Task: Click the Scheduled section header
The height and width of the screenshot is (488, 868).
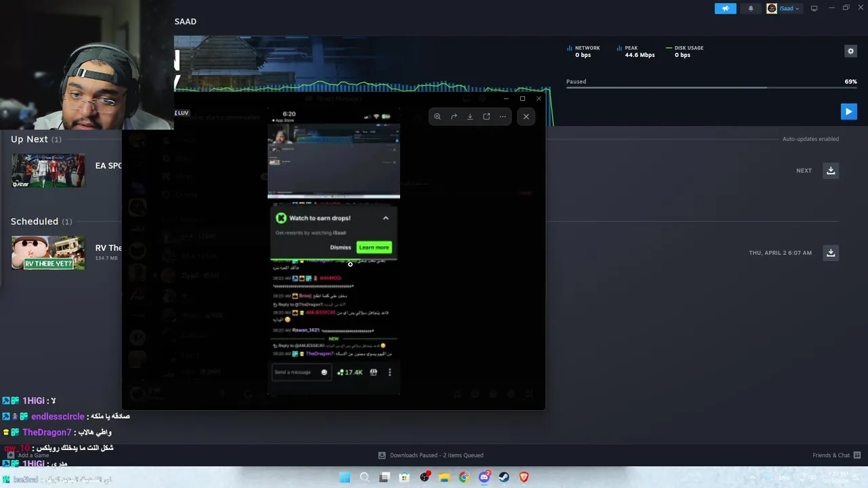Action: click(x=41, y=222)
